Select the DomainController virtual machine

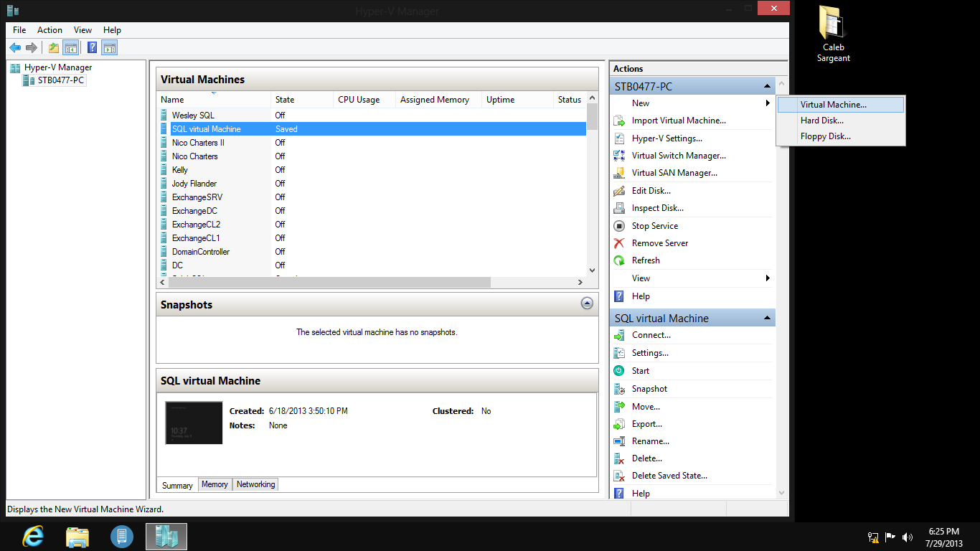point(372,252)
